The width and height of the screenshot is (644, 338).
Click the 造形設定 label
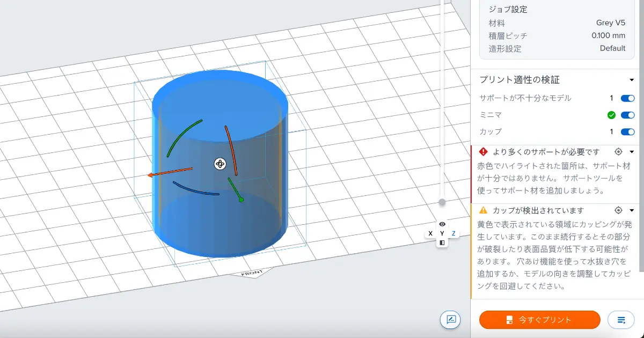(504, 48)
